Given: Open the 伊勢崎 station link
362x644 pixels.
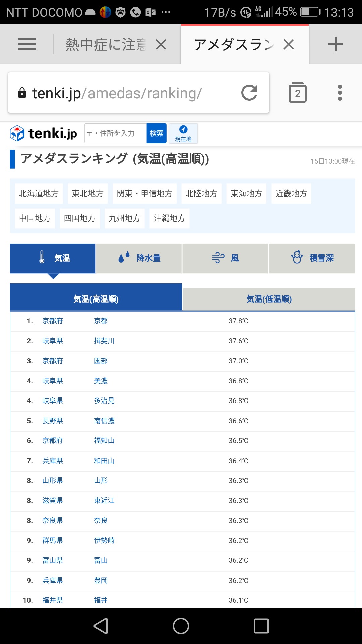Looking at the screenshot, I should click(104, 541).
